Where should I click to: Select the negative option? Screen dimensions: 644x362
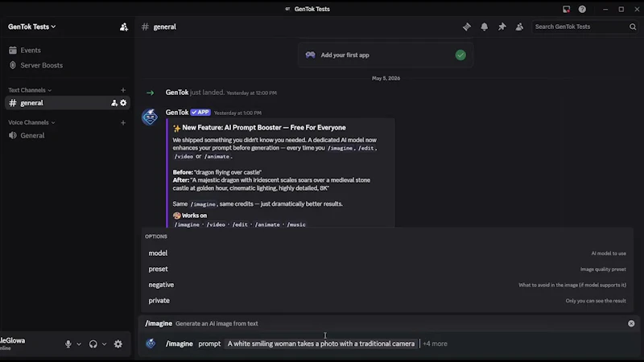387,285
